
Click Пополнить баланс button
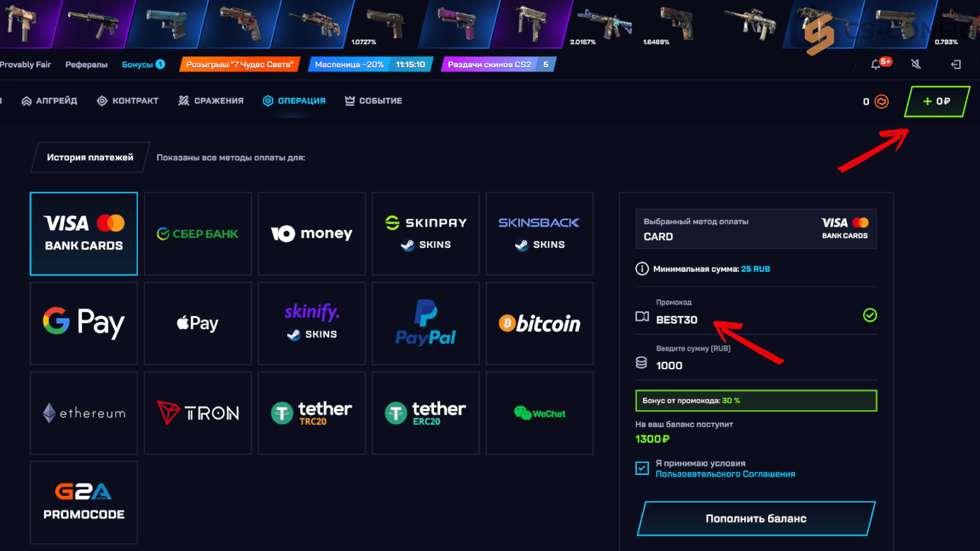pos(756,519)
